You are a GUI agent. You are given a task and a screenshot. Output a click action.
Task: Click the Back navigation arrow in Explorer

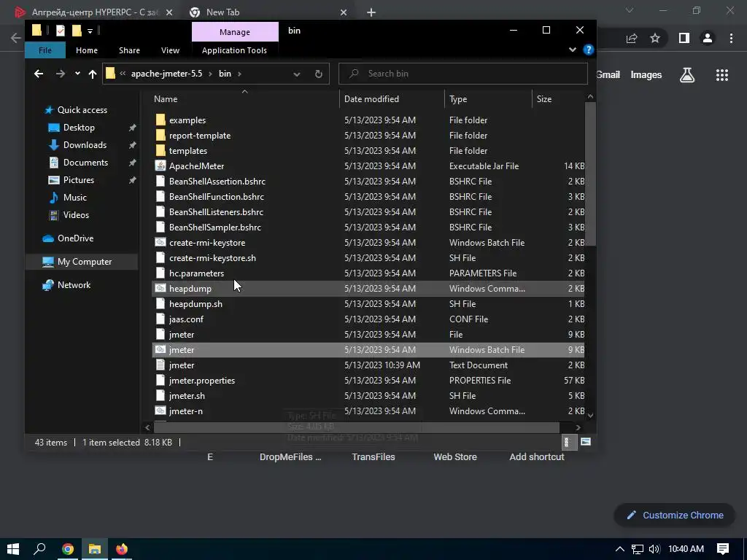tap(39, 74)
